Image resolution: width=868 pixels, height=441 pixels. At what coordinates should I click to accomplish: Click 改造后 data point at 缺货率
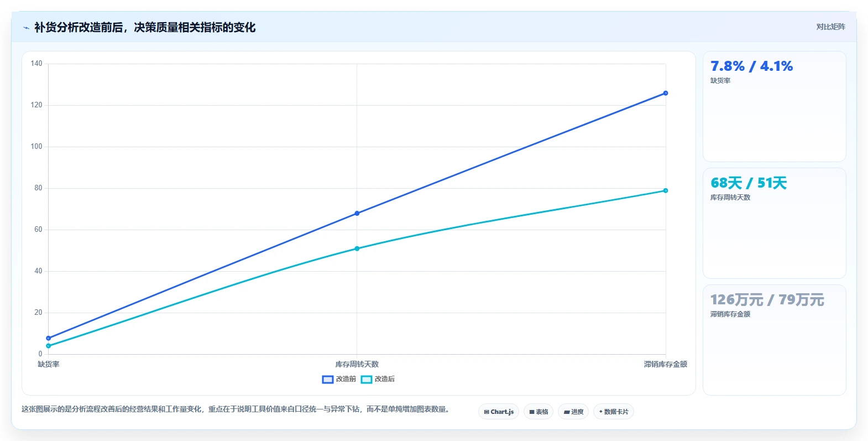(x=49, y=346)
